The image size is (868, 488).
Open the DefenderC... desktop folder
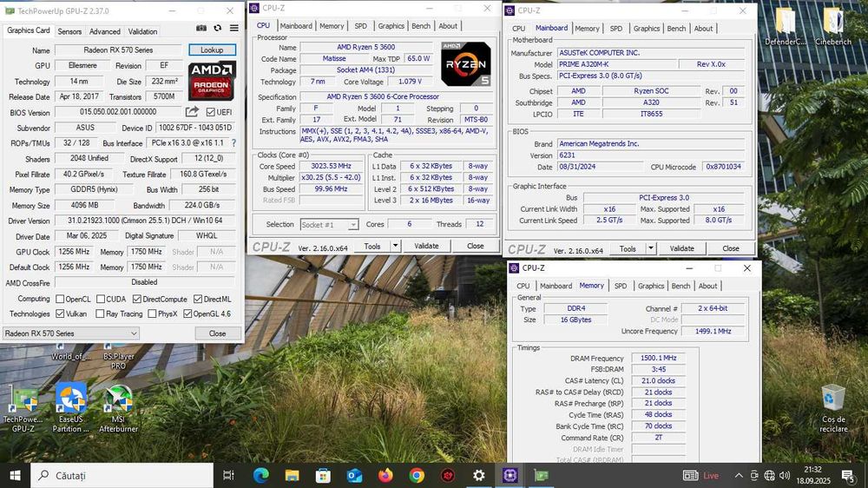pyautogui.click(x=785, y=25)
